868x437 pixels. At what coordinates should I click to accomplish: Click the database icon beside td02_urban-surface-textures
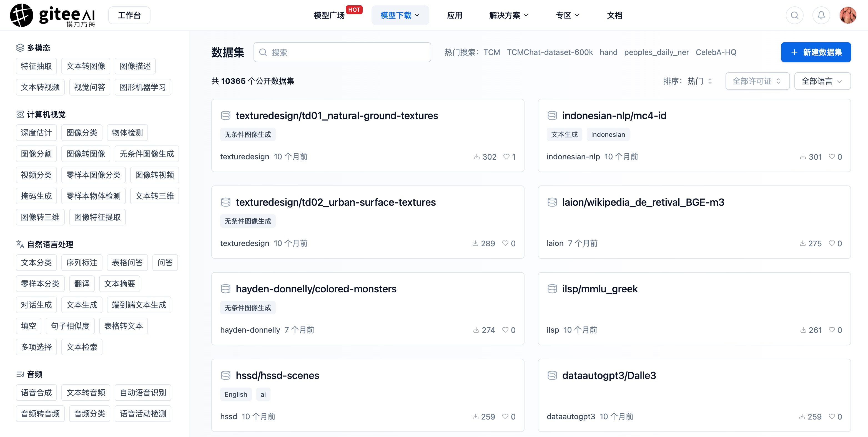225,202
